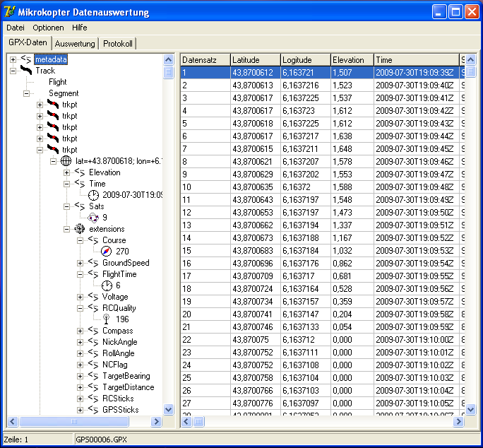
Task: Click the clock icon next to the 2009-07-30 timestamp
Action: pos(93,195)
